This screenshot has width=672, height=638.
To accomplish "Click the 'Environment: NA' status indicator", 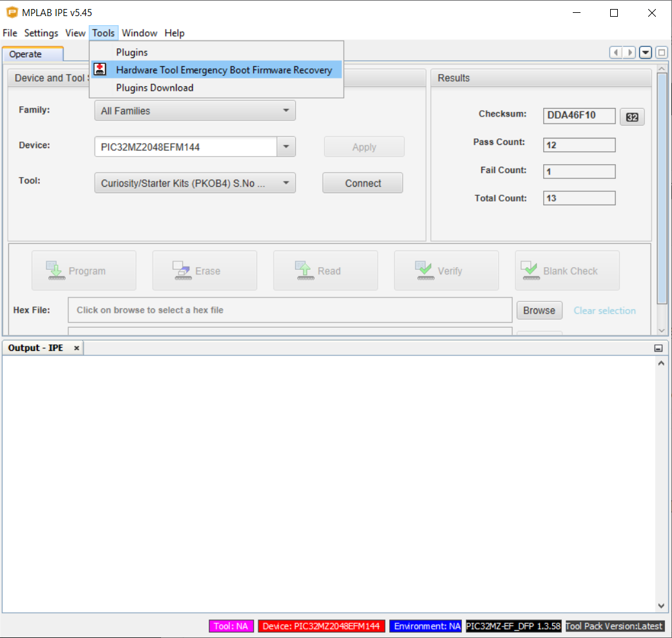I will [426, 626].
